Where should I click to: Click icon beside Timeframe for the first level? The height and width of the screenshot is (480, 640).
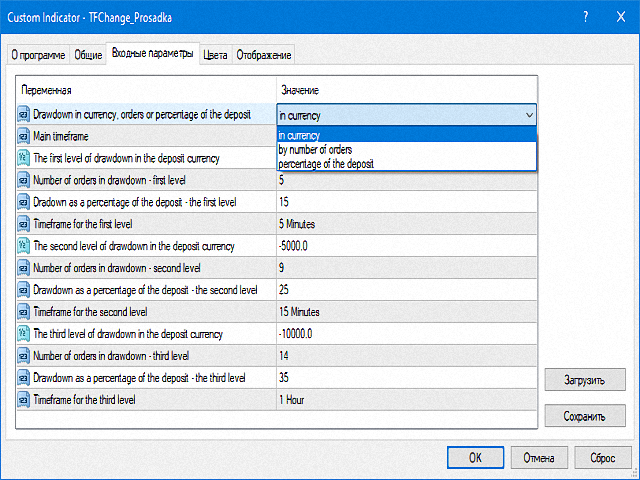(x=24, y=224)
